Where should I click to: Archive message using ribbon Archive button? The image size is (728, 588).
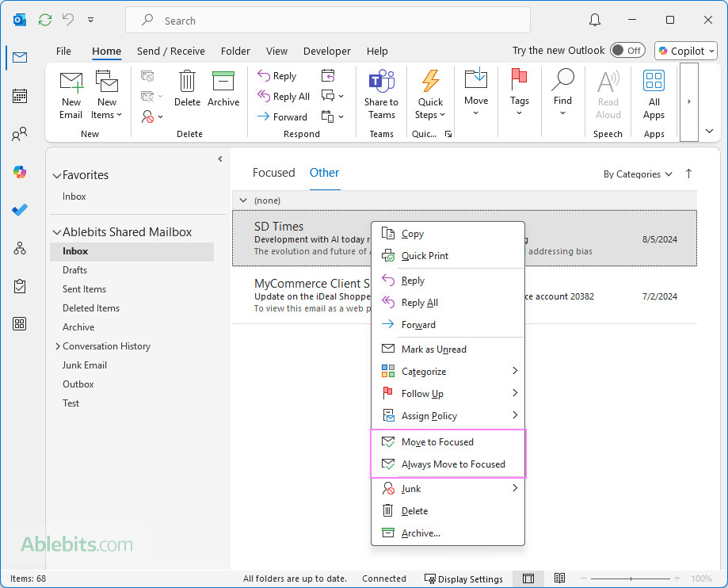[x=223, y=89]
